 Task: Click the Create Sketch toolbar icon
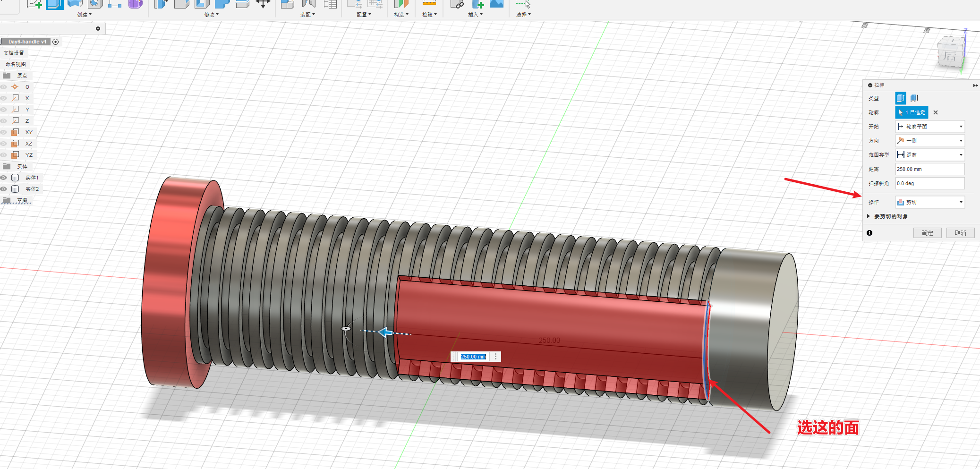coord(34,4)
